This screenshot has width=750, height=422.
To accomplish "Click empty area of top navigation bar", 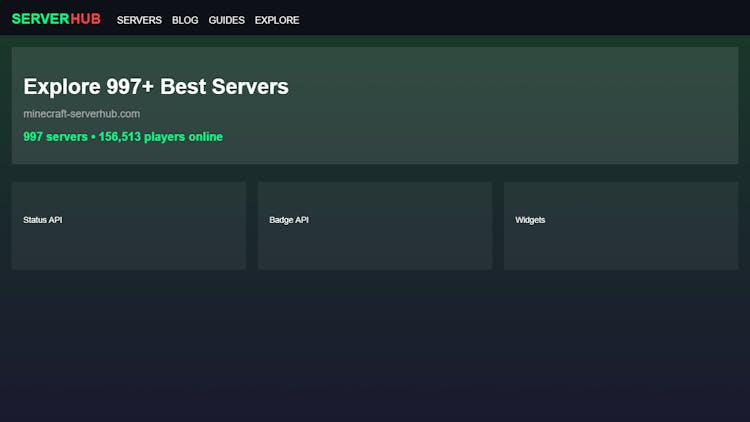I will point(520,19).
